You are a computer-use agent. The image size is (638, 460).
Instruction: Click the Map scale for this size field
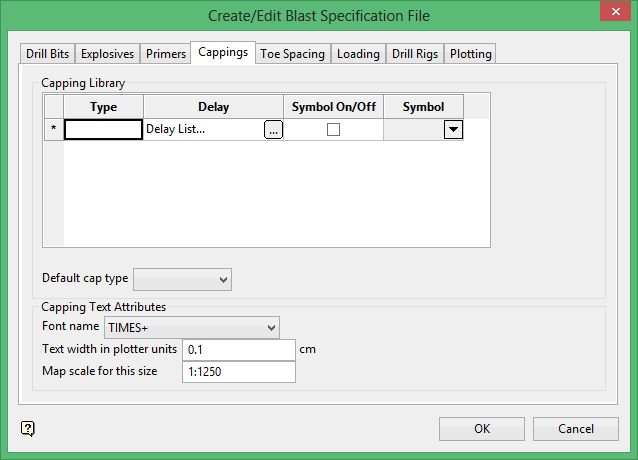[x=238, y=372]
